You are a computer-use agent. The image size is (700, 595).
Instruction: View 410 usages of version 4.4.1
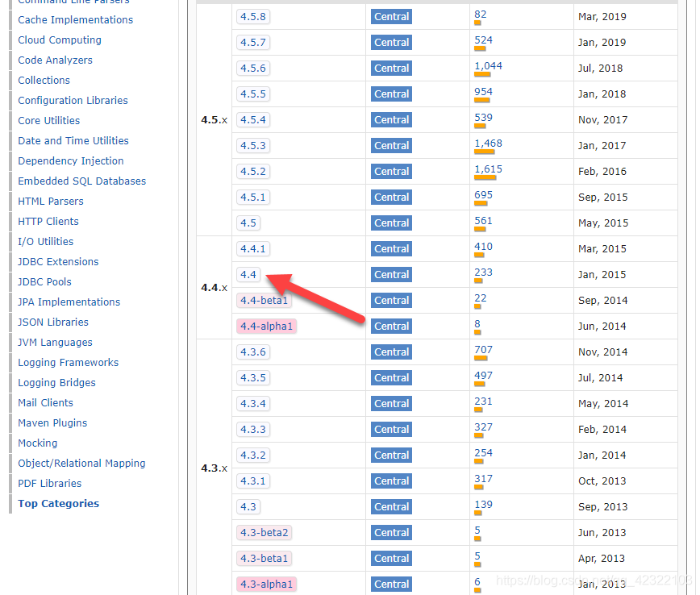click(x=483, y=247)
